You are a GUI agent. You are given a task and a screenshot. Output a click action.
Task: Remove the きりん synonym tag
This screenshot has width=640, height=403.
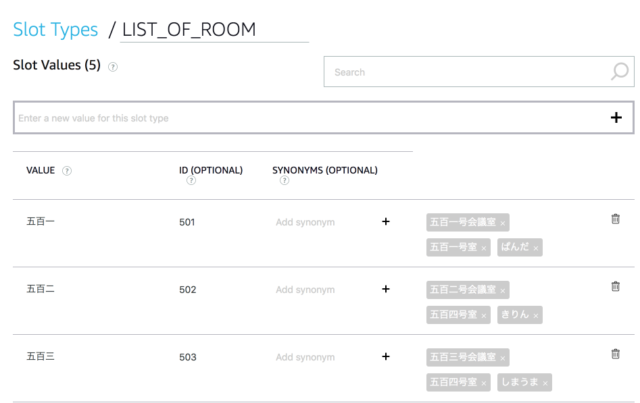pos(536,315)
